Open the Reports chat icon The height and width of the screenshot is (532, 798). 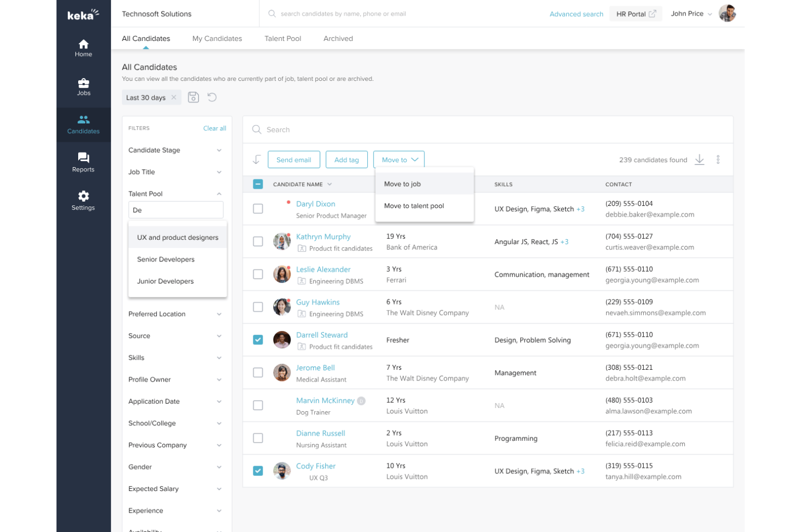tap(84, 157)
